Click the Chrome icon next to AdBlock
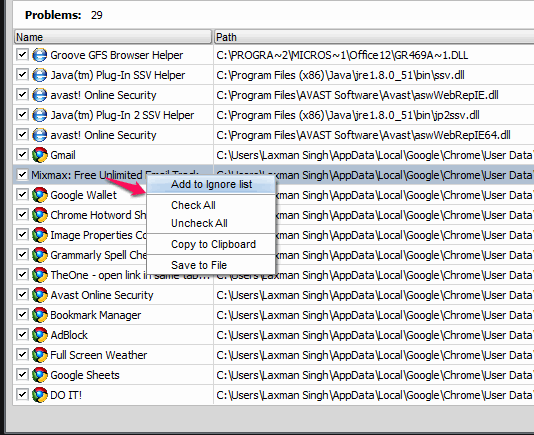Viewport: 534px width, 435px height. click(x=40, y=335)
